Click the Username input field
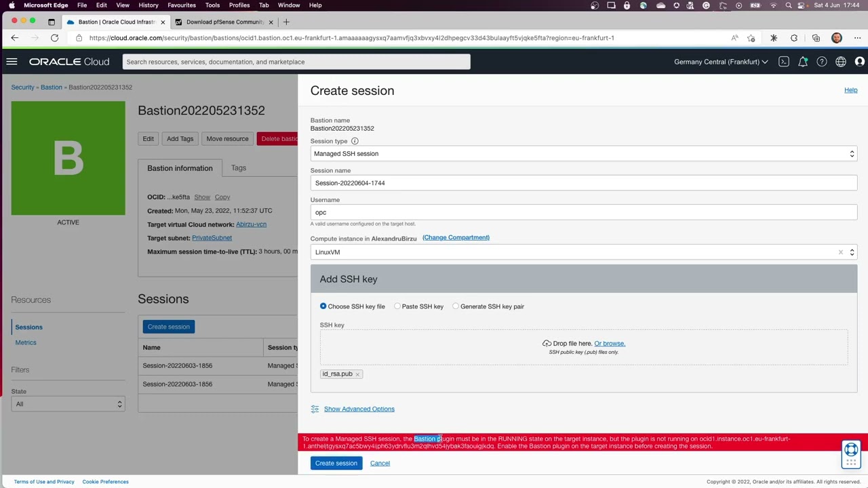 click(x=584, y=213)
